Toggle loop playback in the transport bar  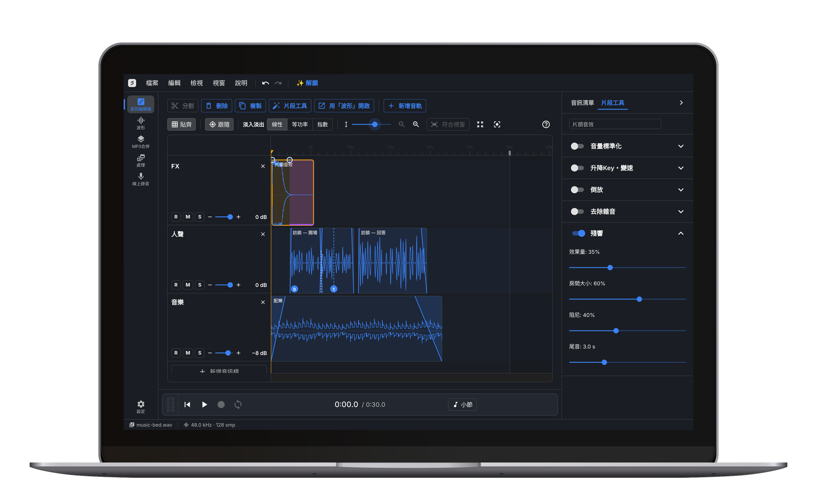tap(238, 405)
